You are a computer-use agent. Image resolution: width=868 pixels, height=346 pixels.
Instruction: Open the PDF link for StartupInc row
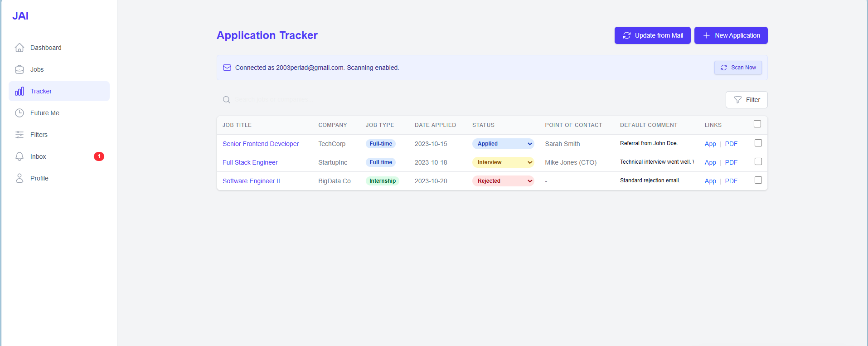(731, 162)
